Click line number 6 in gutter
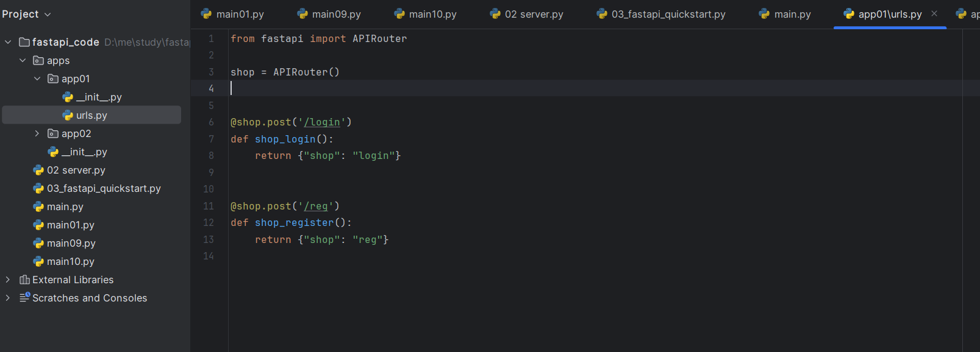 coord(212,122)
